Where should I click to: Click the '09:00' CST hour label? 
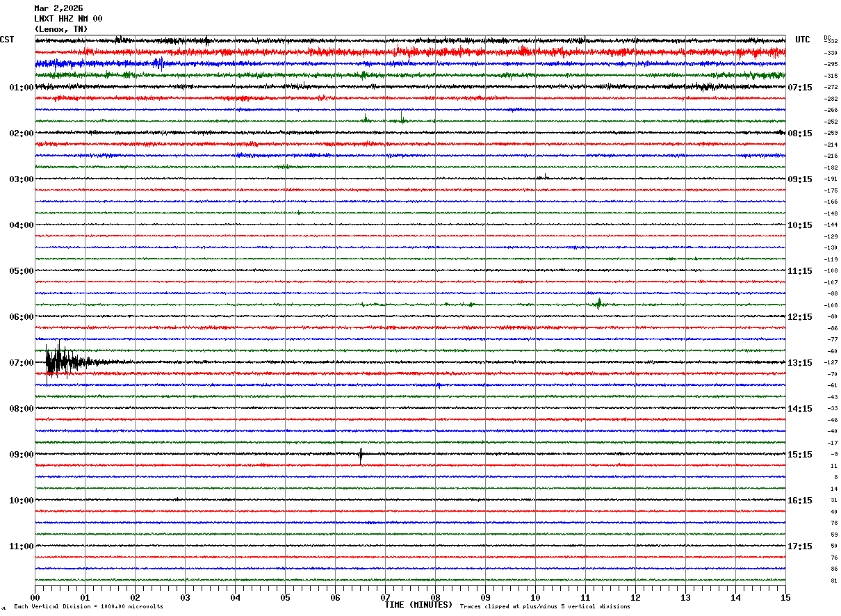[22, 455]
